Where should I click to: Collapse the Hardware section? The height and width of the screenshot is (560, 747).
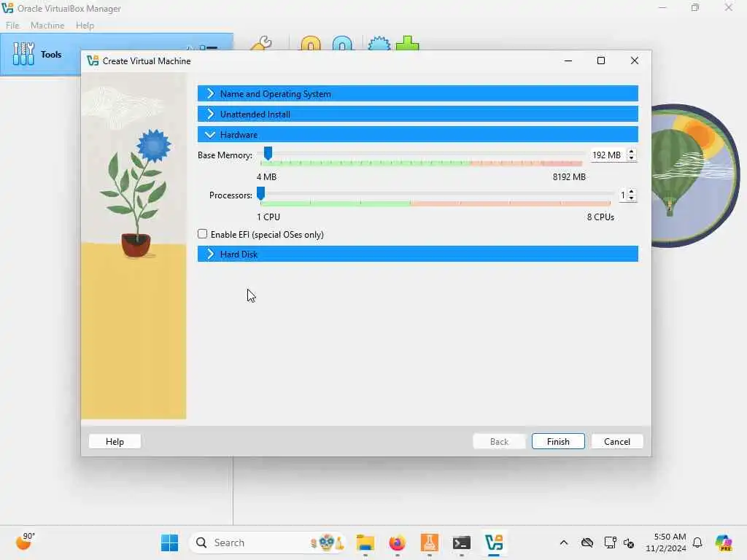[x=418, y=135]
